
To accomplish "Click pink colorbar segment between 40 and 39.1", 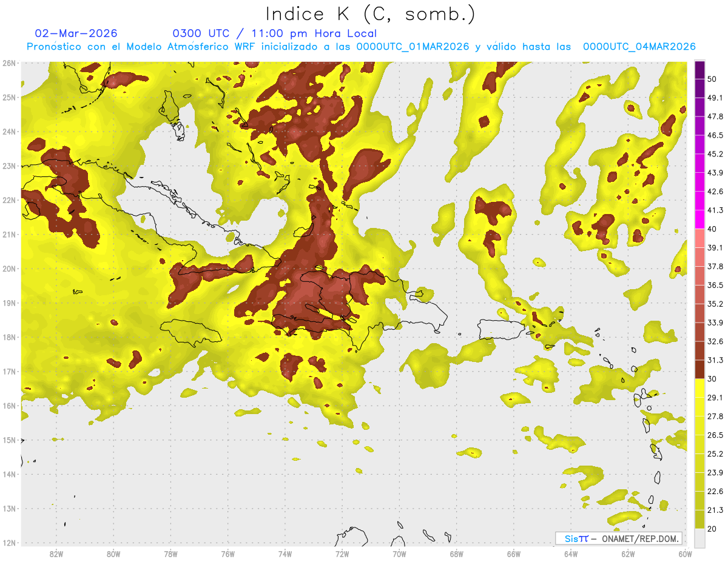I will point(699,238).
